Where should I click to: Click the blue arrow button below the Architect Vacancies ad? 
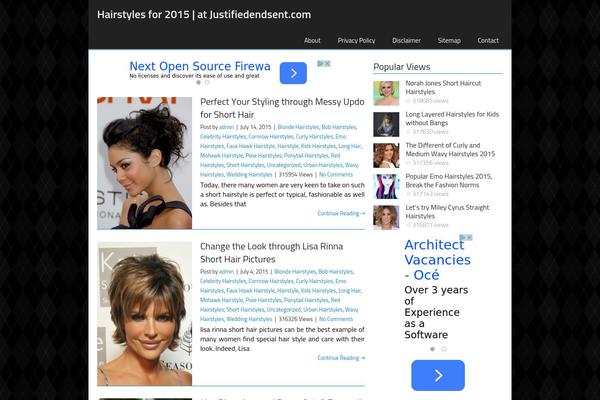pos(438,376)
